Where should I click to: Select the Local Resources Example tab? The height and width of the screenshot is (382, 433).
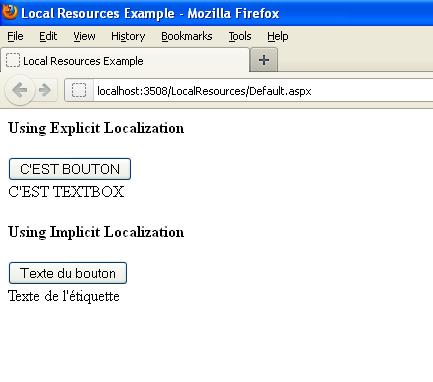tap(125, 60)
